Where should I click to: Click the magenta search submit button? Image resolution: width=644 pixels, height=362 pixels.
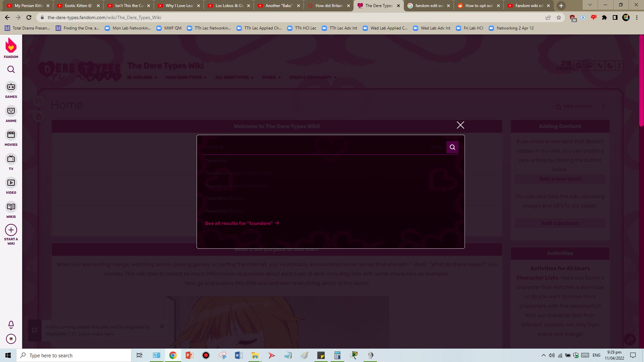[452, 147]
